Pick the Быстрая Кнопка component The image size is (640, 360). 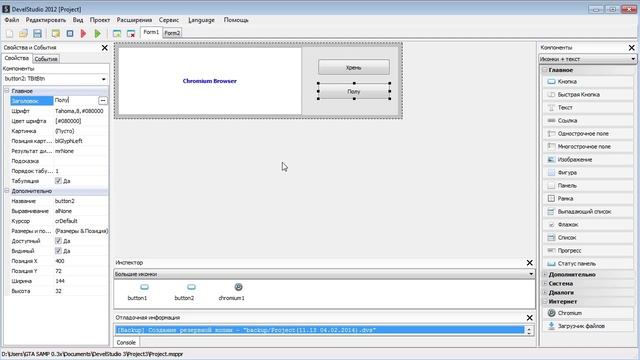pos(588,95)
